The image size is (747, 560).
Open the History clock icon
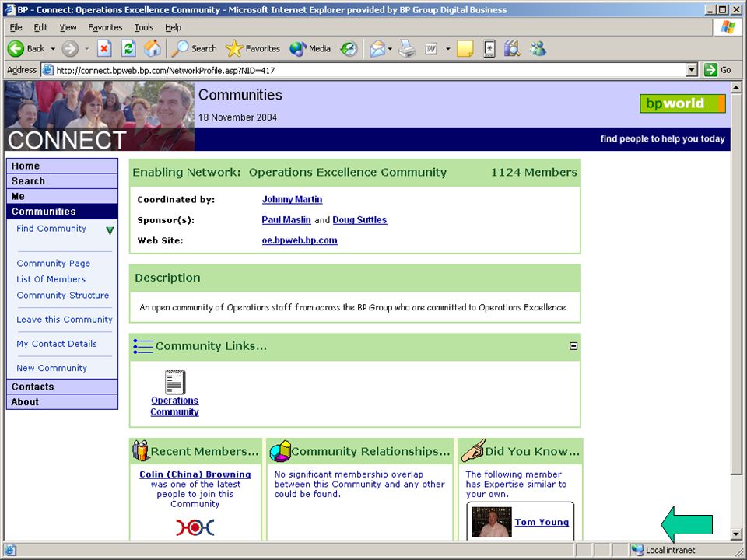coord(349,48)
